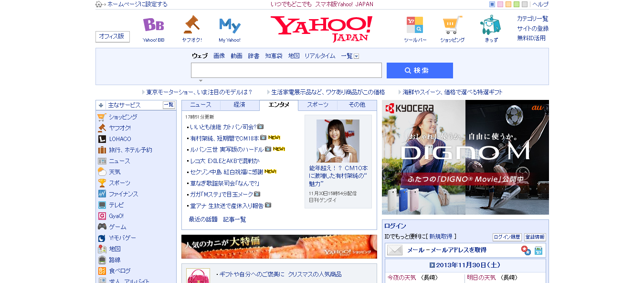Switch search to 画像 images
The height and width of the screenshot is (283, 644).
point(219,56)
